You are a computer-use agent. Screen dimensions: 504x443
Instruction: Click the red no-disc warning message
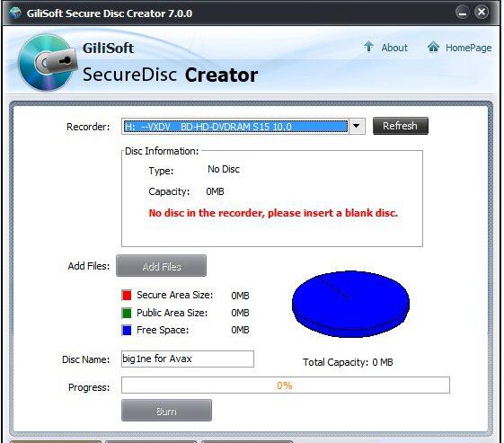(273, 213)
